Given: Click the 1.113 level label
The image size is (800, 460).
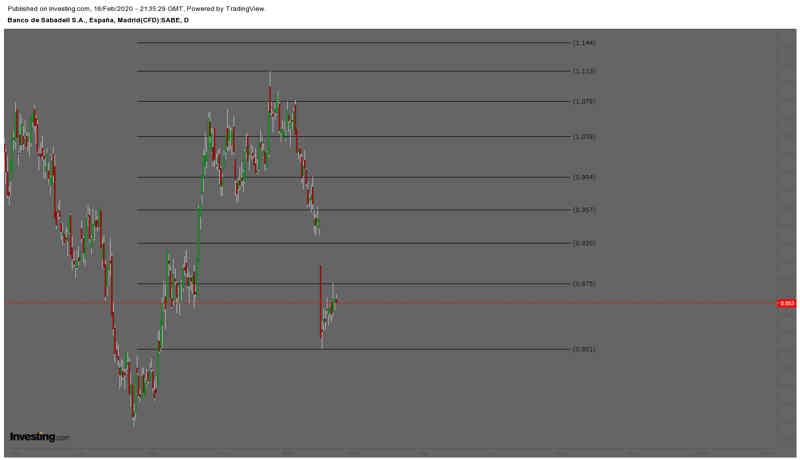Looking at the screenshot, I should coord(584,71).
